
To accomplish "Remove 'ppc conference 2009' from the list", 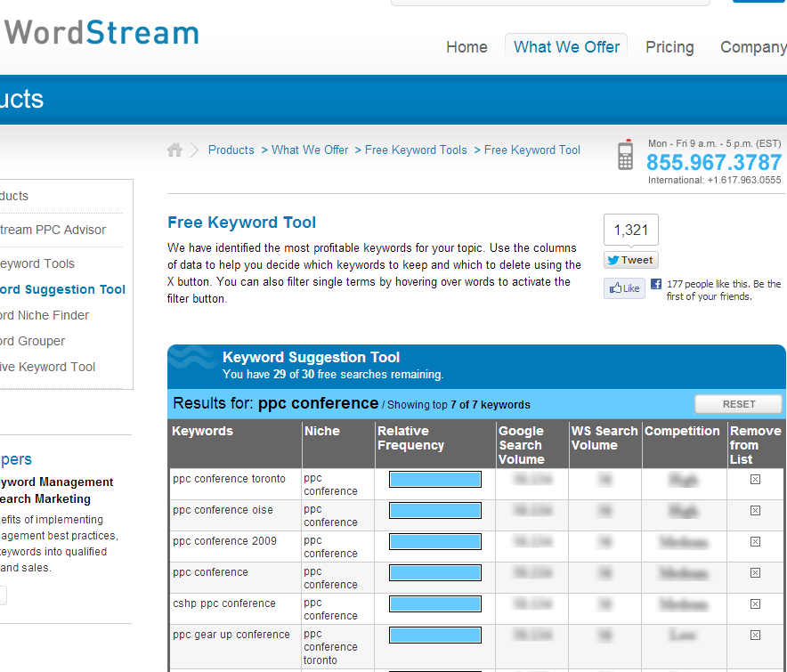I will [755, 541].
